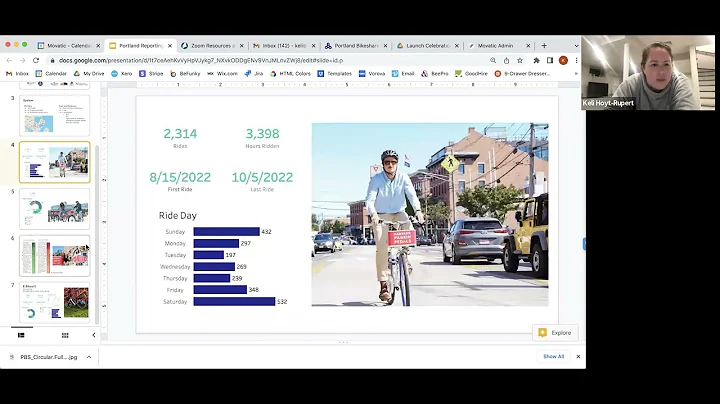The height and width of the screenshot is (404, 720).
Task: Switch to the Movatic Calendar tab
Action: click(x=69, y=45)
